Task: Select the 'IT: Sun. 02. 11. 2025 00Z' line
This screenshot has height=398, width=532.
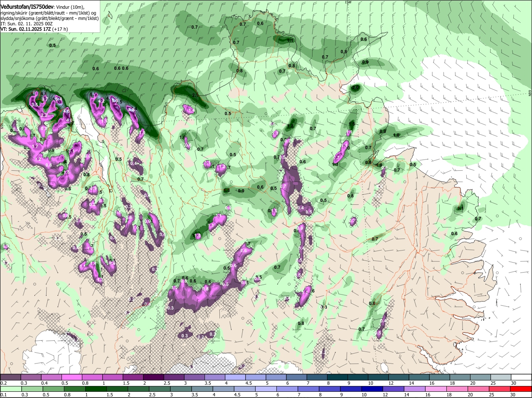Action: point(26,24)
